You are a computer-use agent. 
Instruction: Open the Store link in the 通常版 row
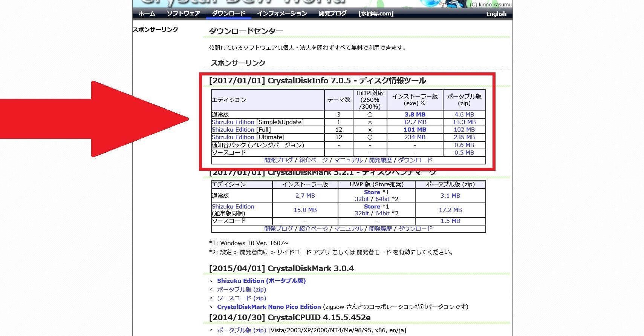[x=372, y=192]
